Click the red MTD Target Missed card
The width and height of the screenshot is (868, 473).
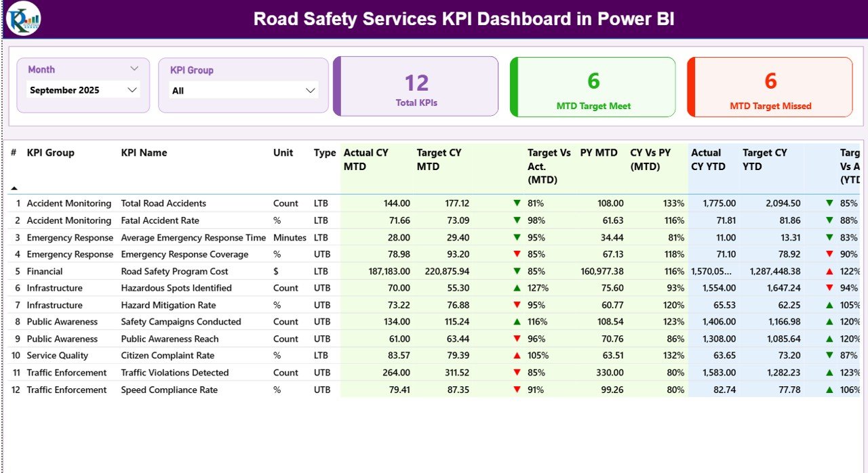(x=770, y=87)
